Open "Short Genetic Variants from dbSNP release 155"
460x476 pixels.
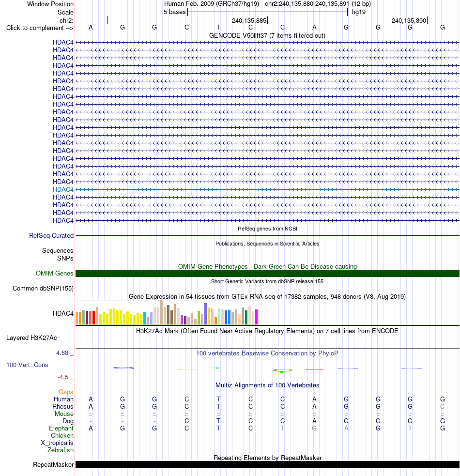pos(267,281)
